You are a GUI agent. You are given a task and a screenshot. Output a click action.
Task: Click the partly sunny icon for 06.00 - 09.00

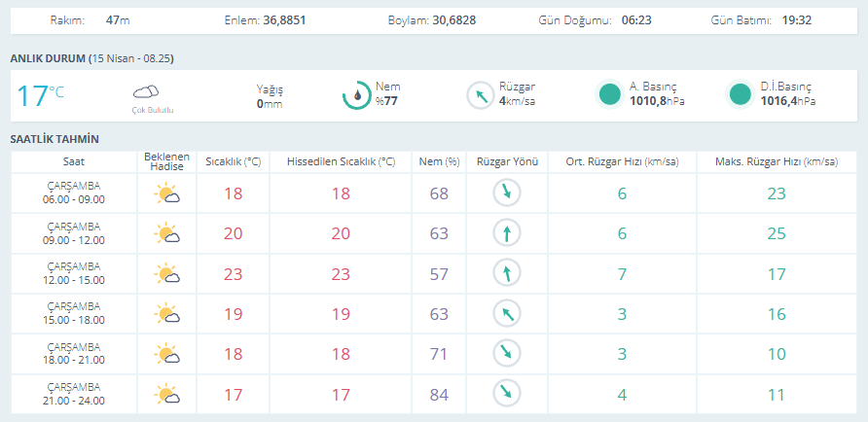[x=167, y=193]
